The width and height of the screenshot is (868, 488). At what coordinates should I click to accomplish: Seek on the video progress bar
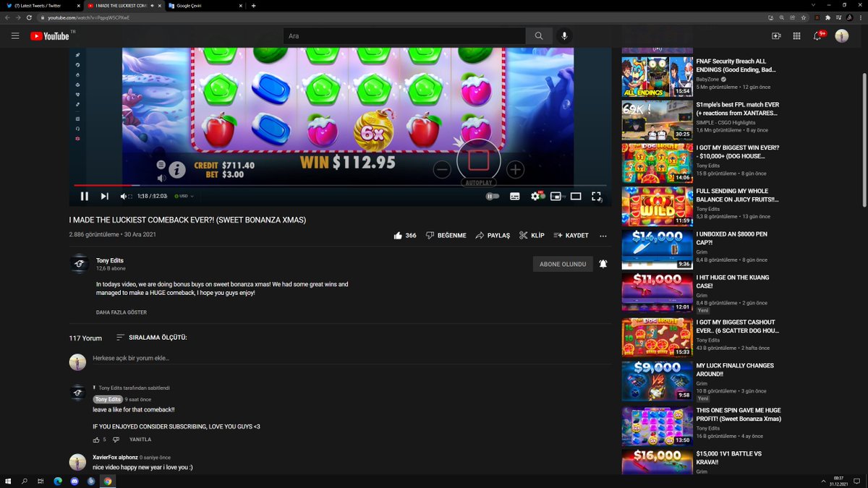341,185
